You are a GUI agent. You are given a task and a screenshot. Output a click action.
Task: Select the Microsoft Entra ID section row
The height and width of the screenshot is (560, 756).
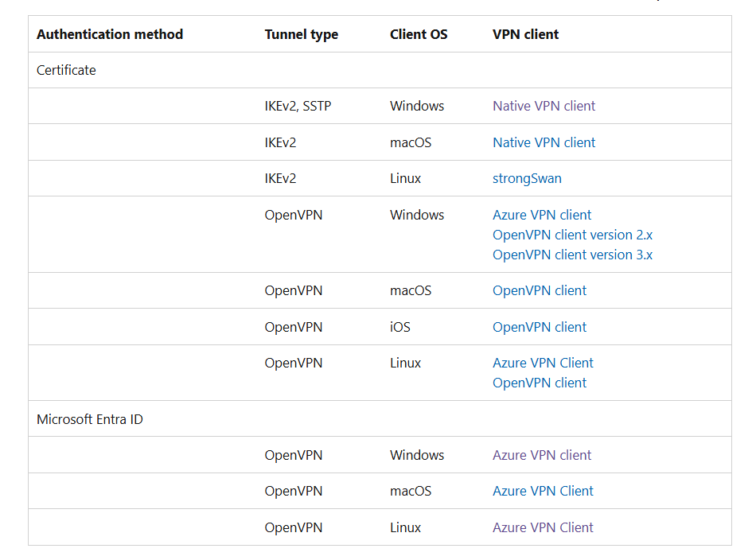coord(89,418)
